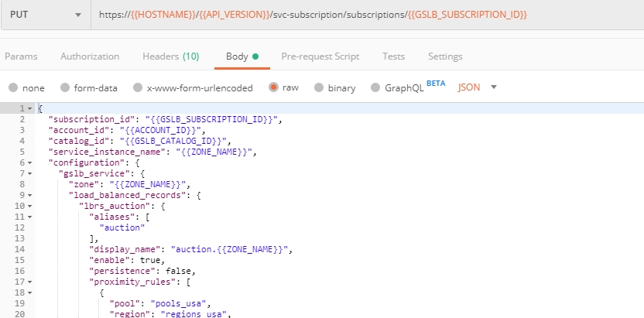This screenshot has width=644, height=318.
Task: Click "service_instance_name" on line 5
Action: (108, 152)
